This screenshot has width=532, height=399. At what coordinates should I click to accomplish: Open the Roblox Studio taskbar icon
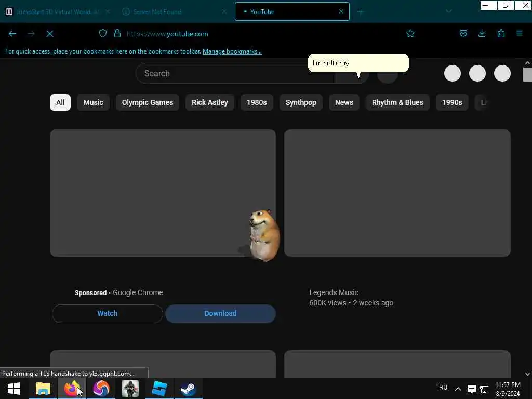click(159, 389)
